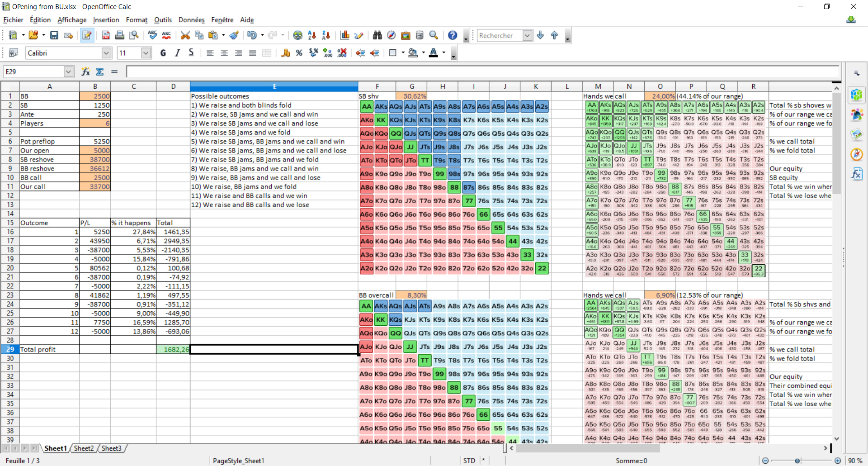Click into the Rechercher search field

pos(500,35)
